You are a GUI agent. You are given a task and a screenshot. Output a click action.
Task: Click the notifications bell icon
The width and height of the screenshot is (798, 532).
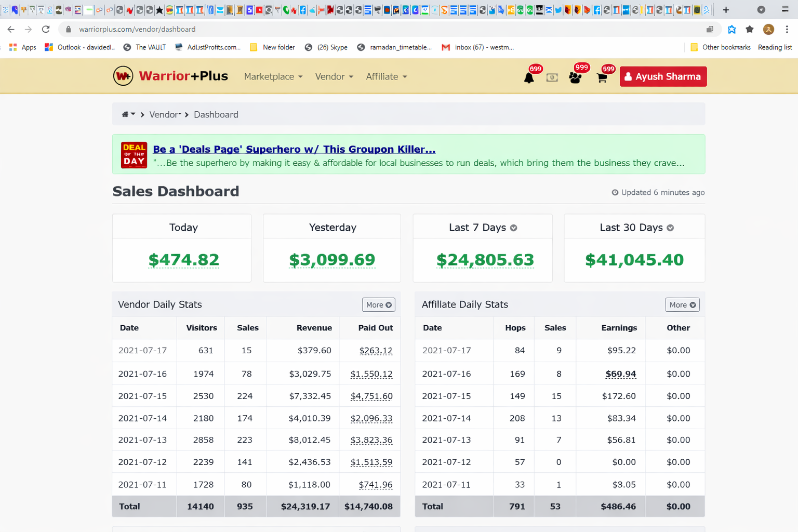(529, 77)
